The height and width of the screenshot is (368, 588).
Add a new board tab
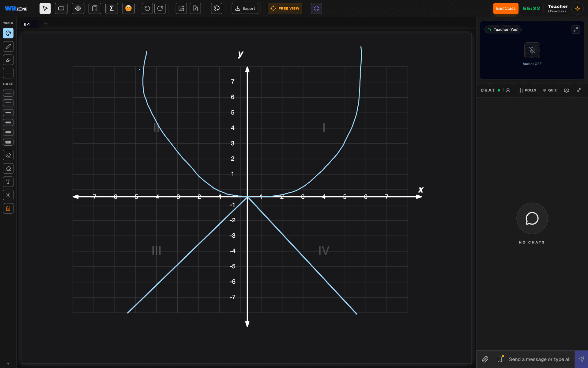(46, 23)
